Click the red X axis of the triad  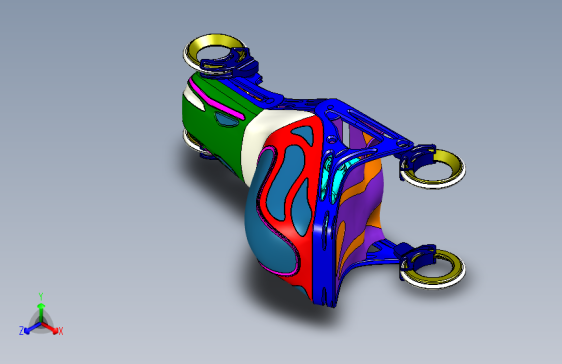click(x=50, y=328)
